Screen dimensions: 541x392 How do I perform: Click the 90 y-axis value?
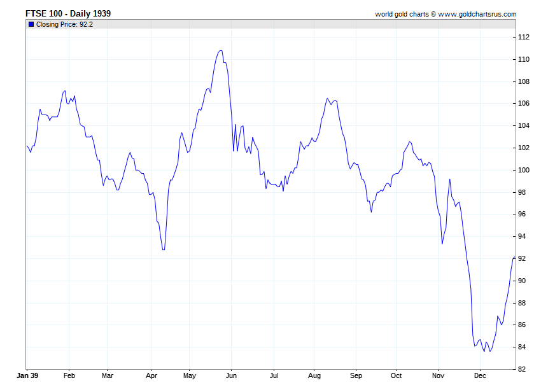(x=522, y=281)
